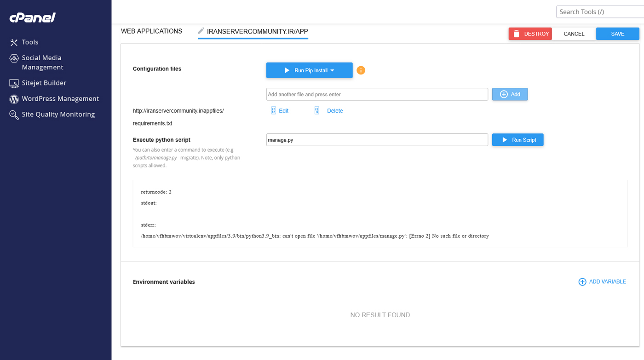
Task: Click the Execute python script input
Action: pyautogui.click(x=377, y=140)
